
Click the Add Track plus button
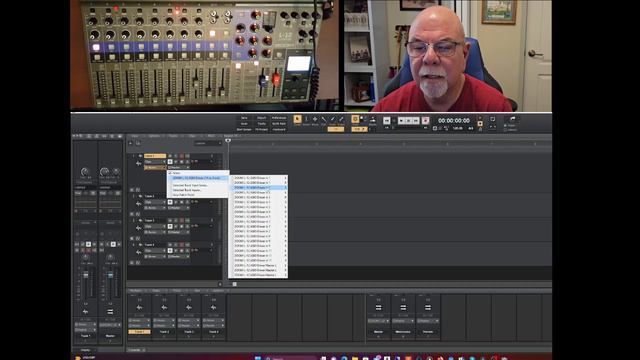[131, 143]
